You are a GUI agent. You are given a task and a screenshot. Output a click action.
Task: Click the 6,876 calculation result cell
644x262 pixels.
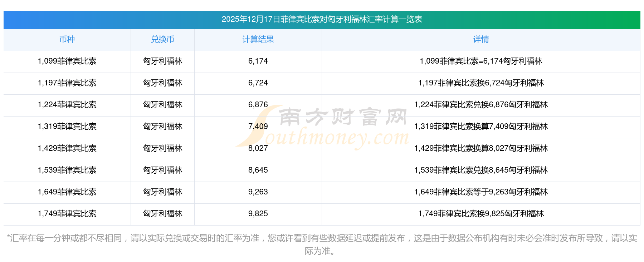pyautogui.click(x=258, y=105)
